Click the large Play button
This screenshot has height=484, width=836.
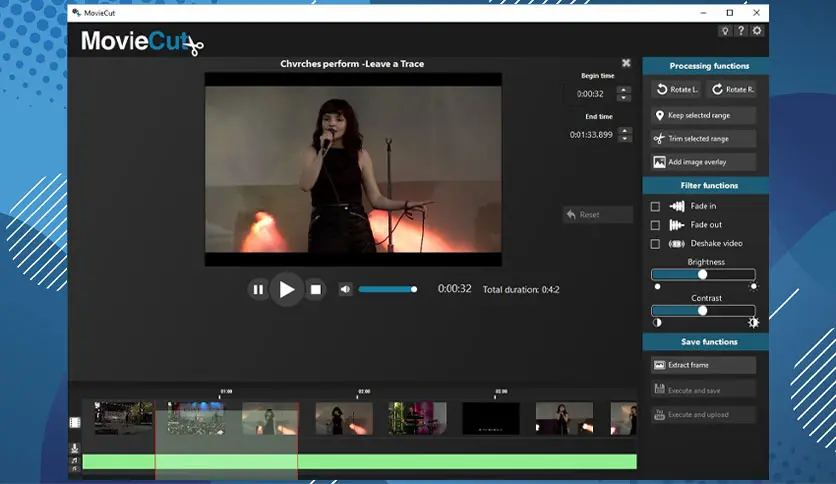click(287, 289)
